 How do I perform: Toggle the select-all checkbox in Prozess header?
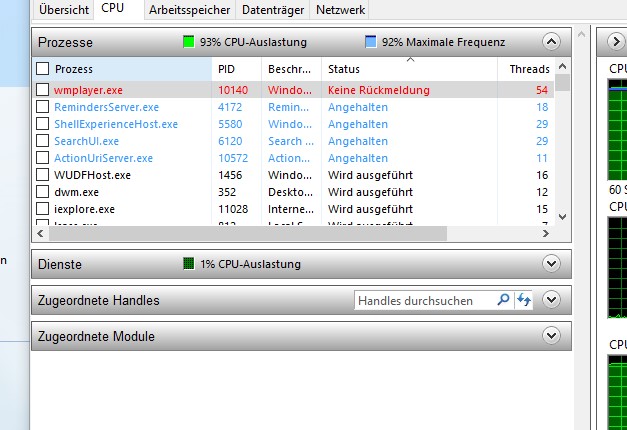click(x=42, y=69)
